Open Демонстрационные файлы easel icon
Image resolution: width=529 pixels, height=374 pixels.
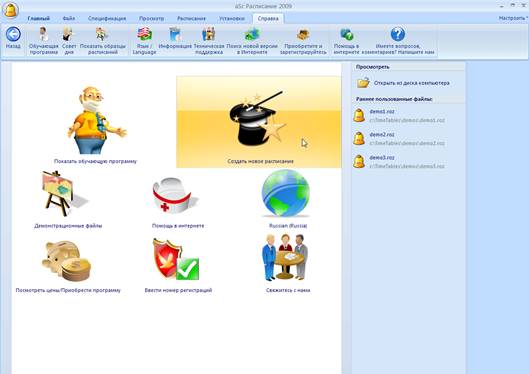pyautogui.click(x=64, y=194)
